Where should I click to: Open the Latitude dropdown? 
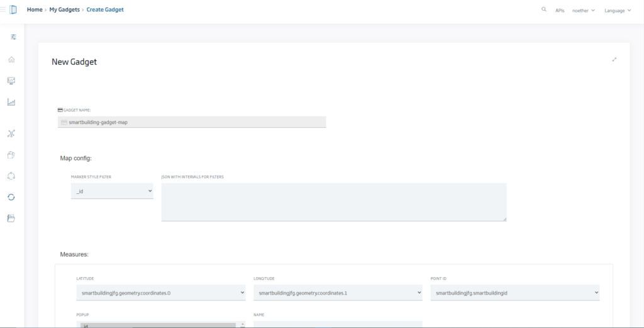click(161, 293)
